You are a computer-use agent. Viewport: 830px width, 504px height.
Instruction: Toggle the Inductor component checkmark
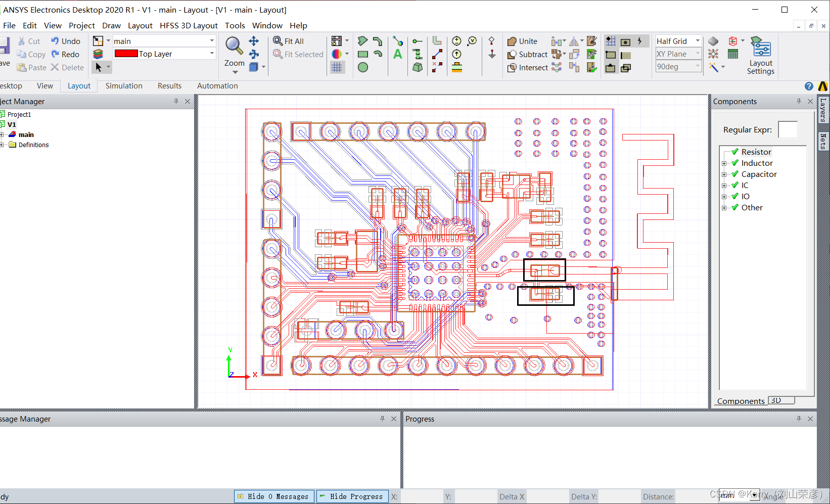point(735,163)
